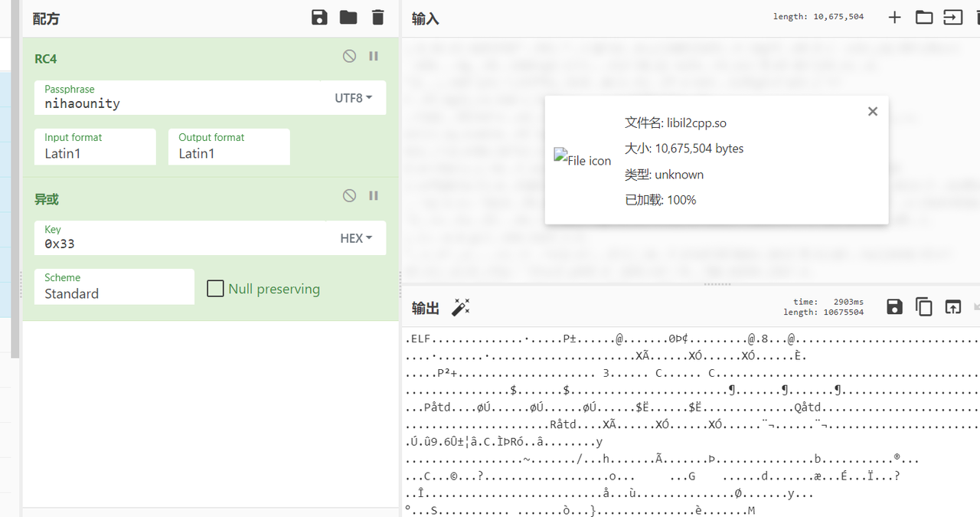This screenshot has height=517, width=980.
Task: Open the UTF8 passphrase format dropdown
Action: tap(354, 98)
